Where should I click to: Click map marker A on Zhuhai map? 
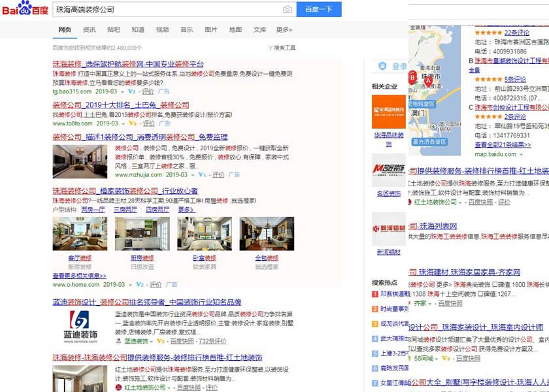pyautogui.click(x=428, y=82)
